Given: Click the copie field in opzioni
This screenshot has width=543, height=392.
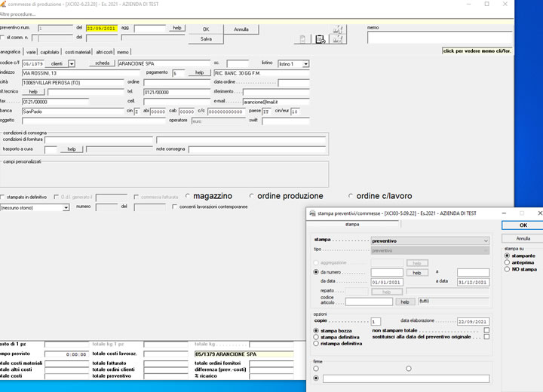Looking at the screenshot, I should (x=376, y=322).
